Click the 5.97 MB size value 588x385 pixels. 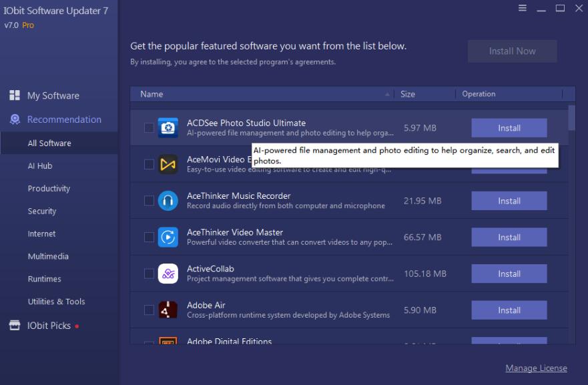point(420,128)
